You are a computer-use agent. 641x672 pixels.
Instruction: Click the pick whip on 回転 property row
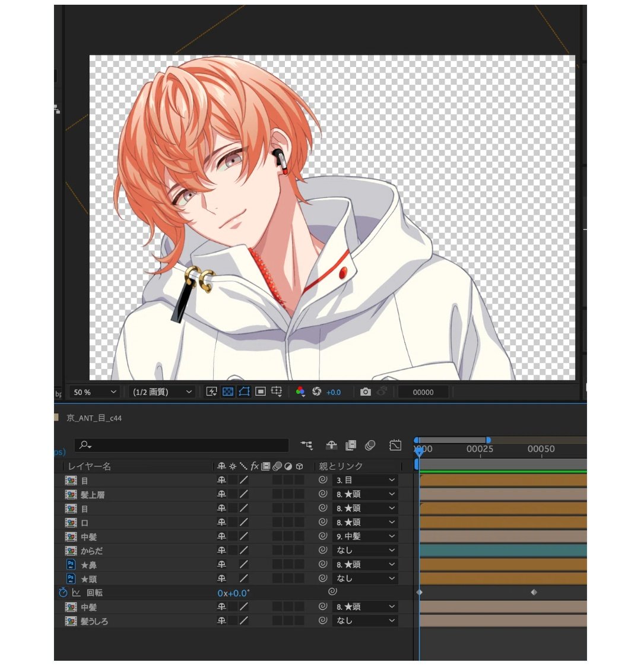pos(332,592)
